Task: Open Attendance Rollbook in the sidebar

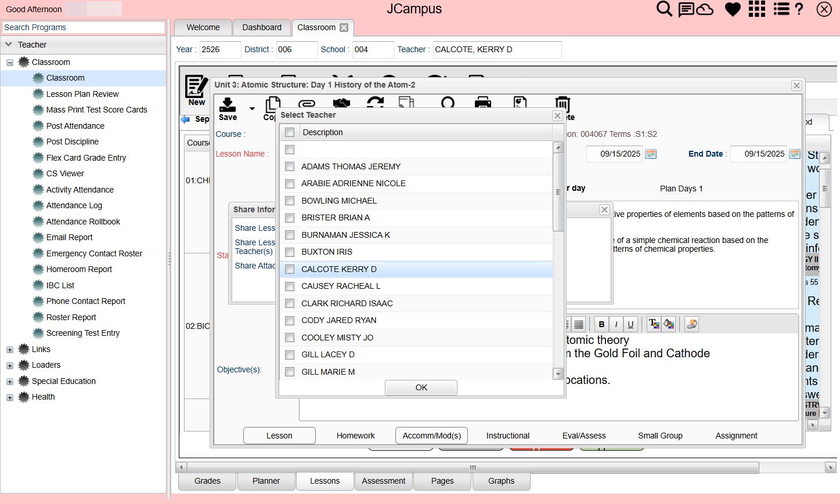Action: (x=83, y=222)
